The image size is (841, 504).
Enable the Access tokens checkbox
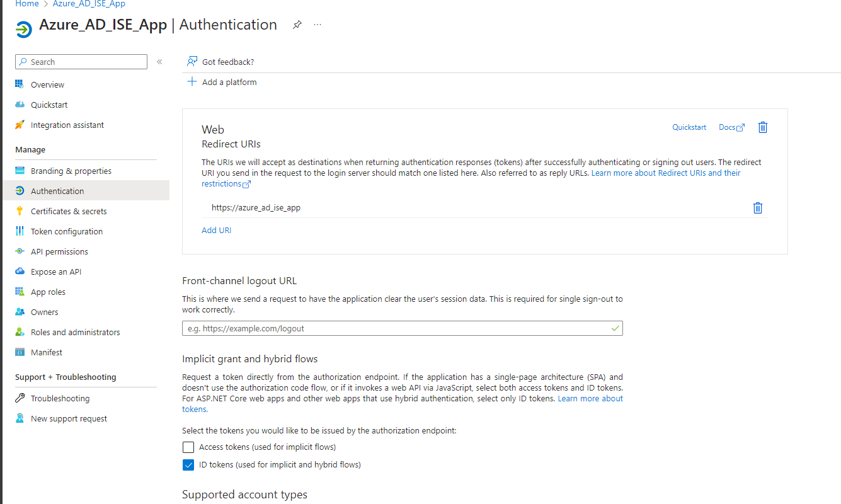[x=188, y=447]
